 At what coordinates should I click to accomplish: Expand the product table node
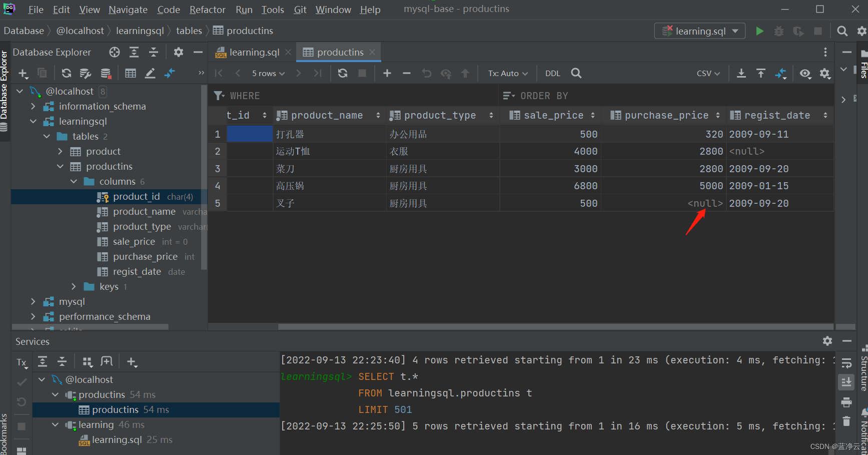[60, 151]
